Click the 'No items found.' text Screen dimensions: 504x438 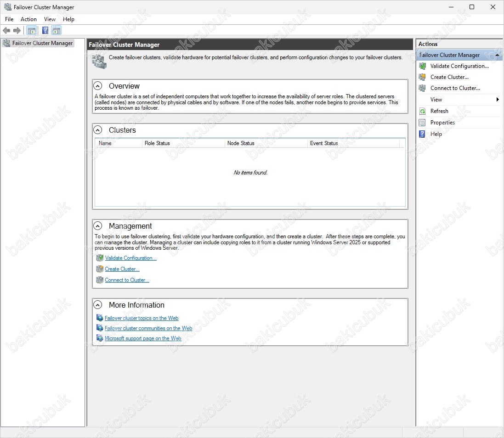[x=250, y=173]
